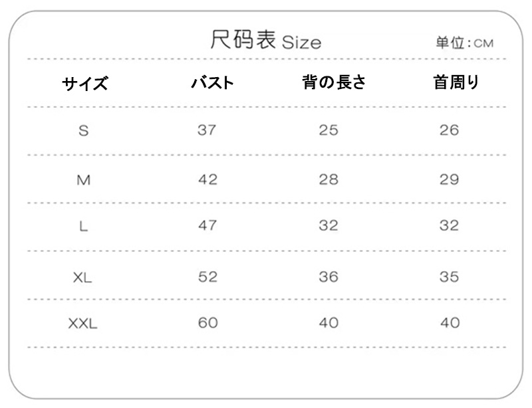This screenshot has width=532, height=408.
Task: Click the XXL size row label
Action: pos(82,324)
